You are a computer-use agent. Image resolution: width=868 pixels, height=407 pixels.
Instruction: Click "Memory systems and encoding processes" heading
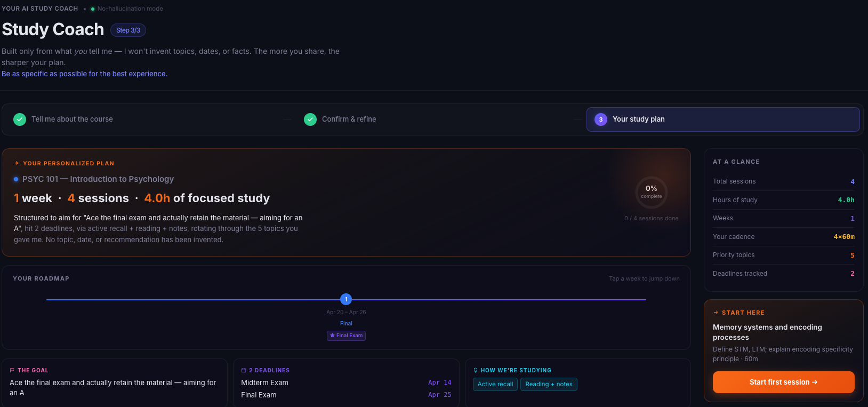pyautogui.click(x=767, y=332)
